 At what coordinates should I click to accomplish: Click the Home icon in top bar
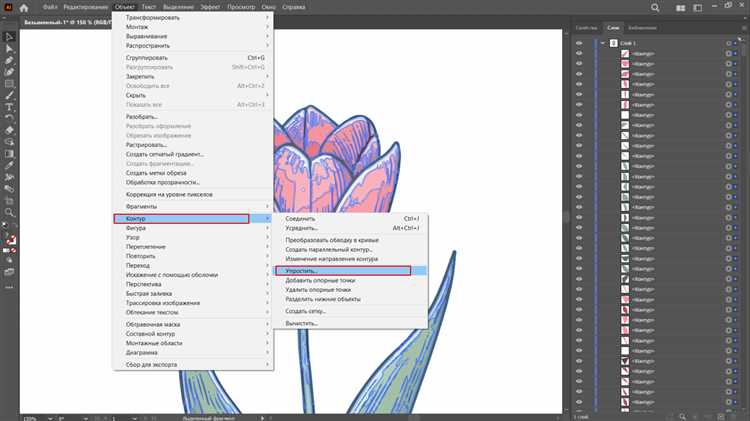pyautogui.click(x=24, y=8)
